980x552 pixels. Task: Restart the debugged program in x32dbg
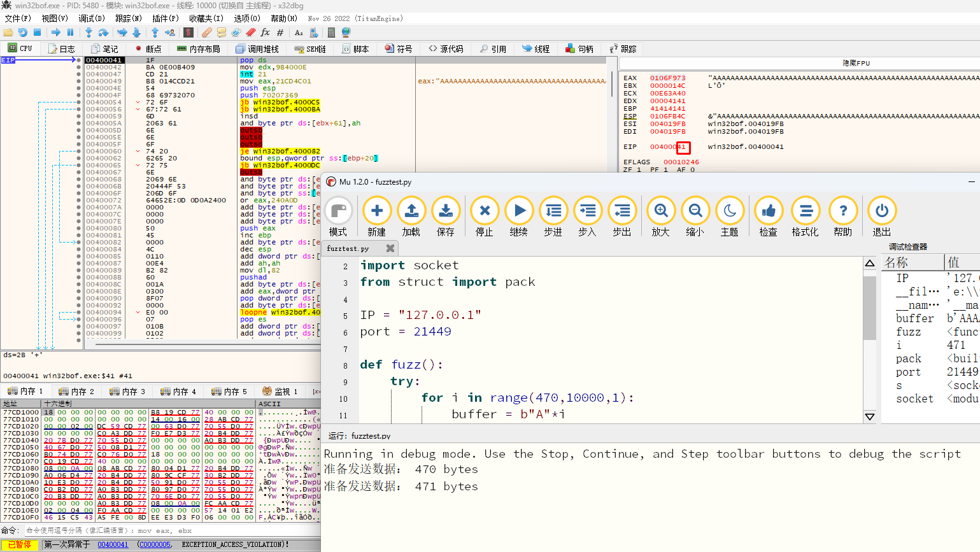click(x=23, y=32)
